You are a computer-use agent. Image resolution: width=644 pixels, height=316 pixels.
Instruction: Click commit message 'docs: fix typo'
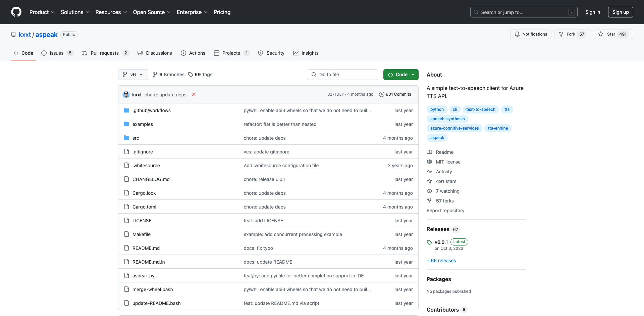pyautogui.click(x=258, y=248)
